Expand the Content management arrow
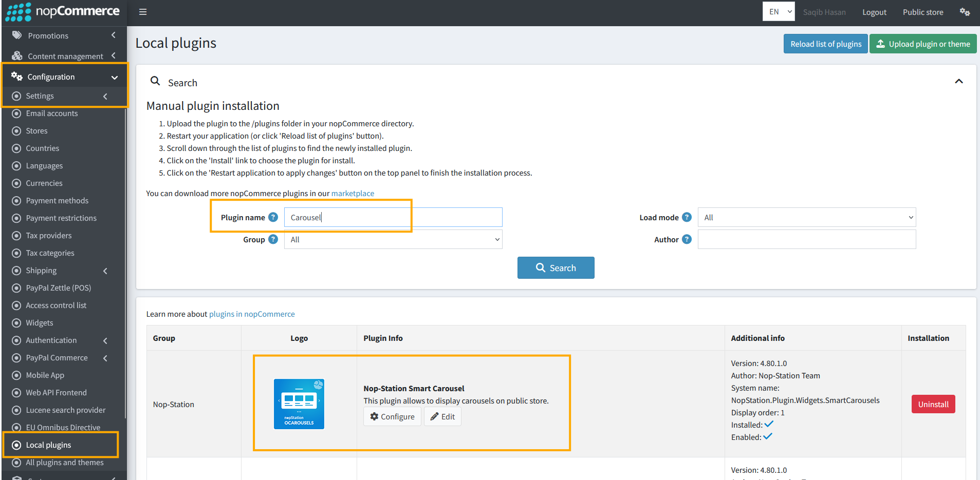The height and width of the screenshot is (480, 980). tap(114, 55)
